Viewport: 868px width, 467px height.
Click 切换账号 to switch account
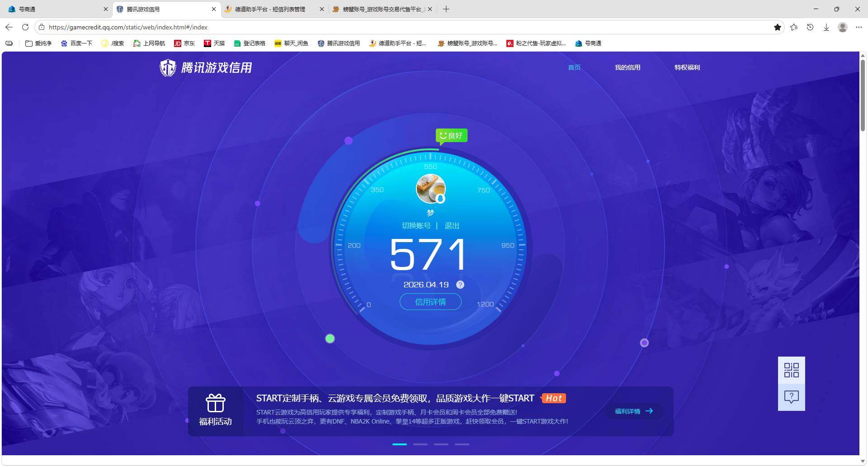(416, 226)
